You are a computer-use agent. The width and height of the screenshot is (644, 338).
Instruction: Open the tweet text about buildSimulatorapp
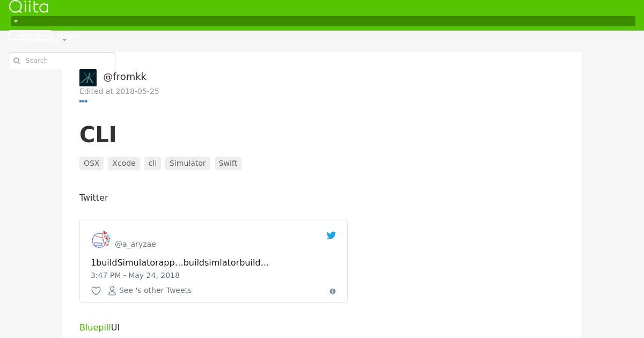(180, 262)
